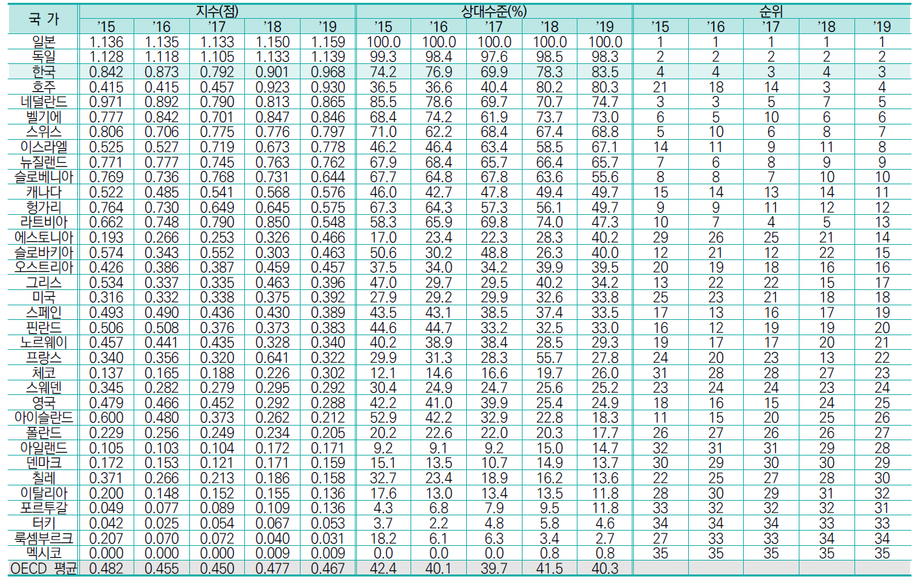924x580 pixels.
Task: Click 프랑스's index value 0.641
Action: point(272,357)
